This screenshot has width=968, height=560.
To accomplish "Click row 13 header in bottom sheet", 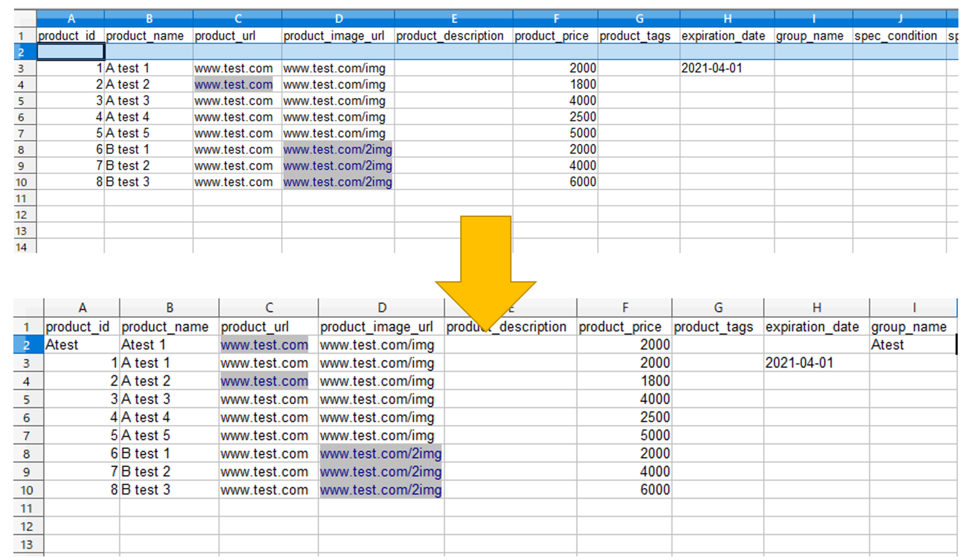I will tap(27, 545).
